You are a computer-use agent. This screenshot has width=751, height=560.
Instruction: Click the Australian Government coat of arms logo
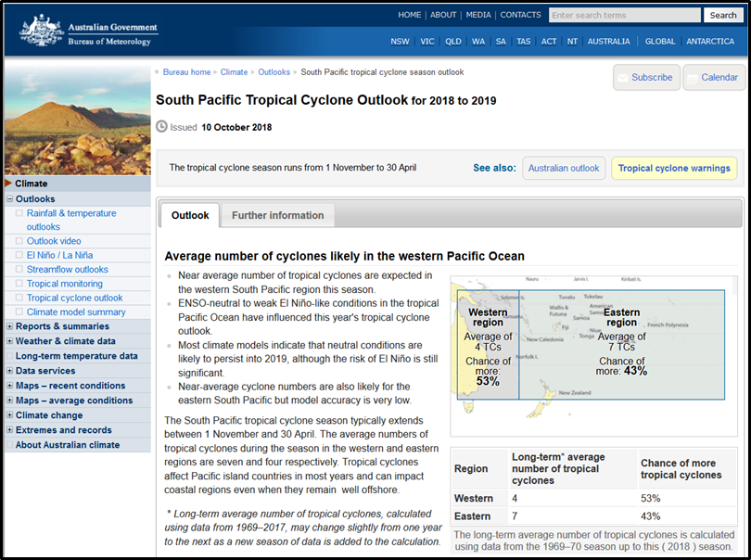(x=42, y=29)
